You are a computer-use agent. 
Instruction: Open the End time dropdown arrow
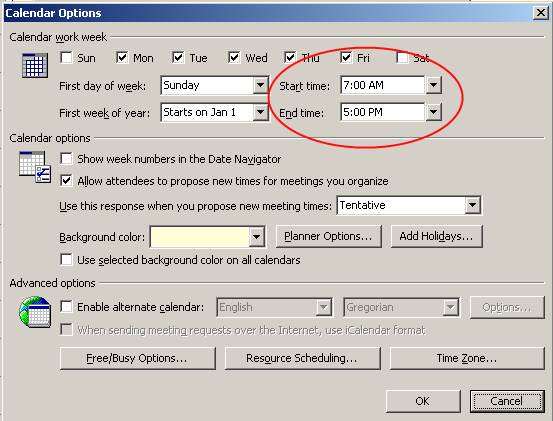coord(433,112)
